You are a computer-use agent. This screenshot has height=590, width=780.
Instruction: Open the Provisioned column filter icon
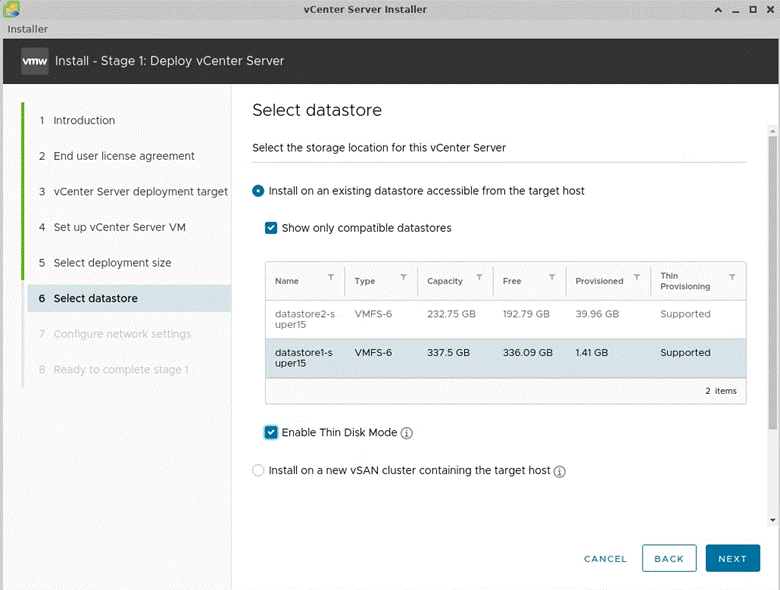click(x=636, y=277)
